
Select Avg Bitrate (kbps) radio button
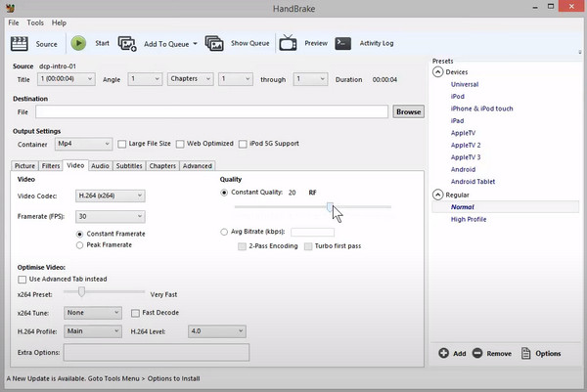[x=224, y=232]
